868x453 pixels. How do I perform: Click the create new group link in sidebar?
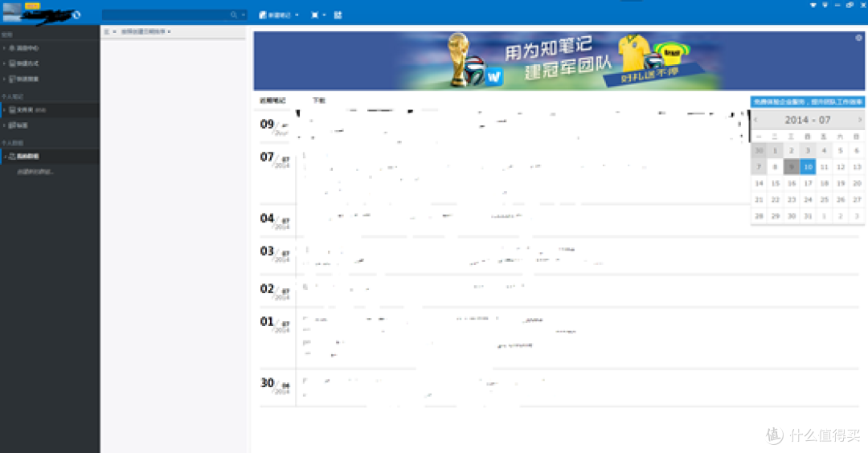click(x=35, y=172)
